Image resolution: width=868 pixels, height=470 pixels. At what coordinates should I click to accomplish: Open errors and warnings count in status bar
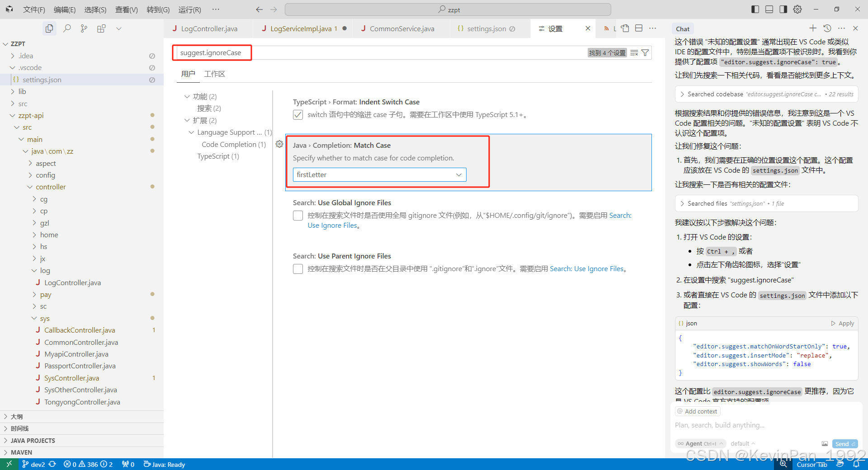(x=88, y=465)
